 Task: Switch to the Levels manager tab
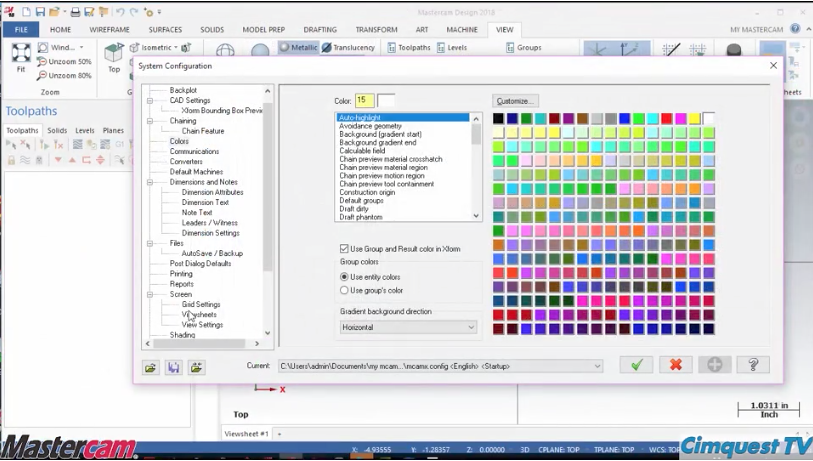[x=85, y=131]
